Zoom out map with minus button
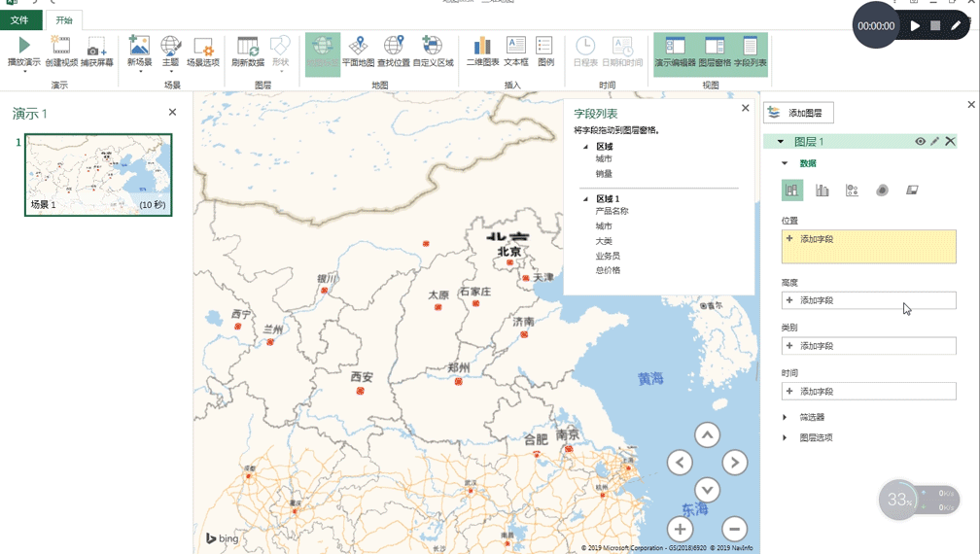Viewport: 980px width, 554px height. (734, 530)
